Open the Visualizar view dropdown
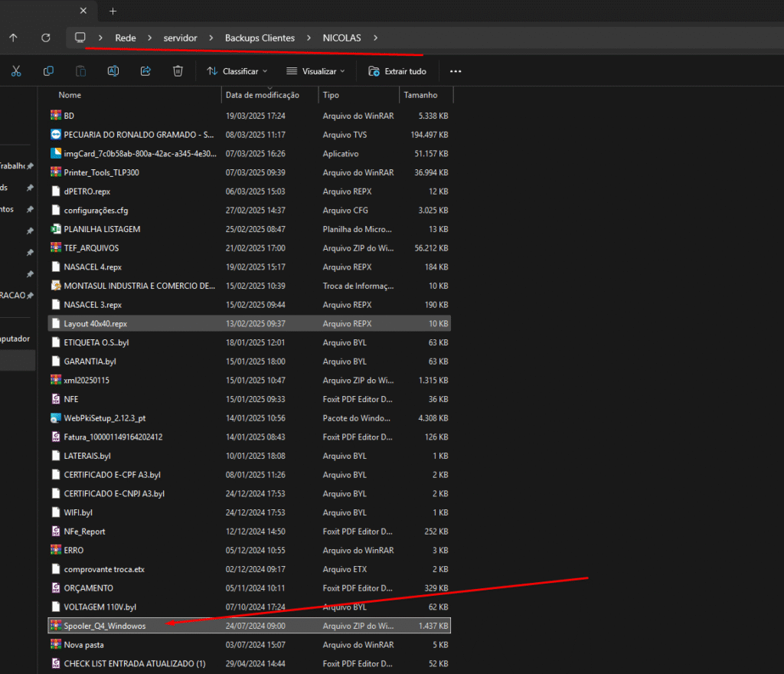This screenshot has width=784, height=674. pyautogui.click(x=315, y=71)
